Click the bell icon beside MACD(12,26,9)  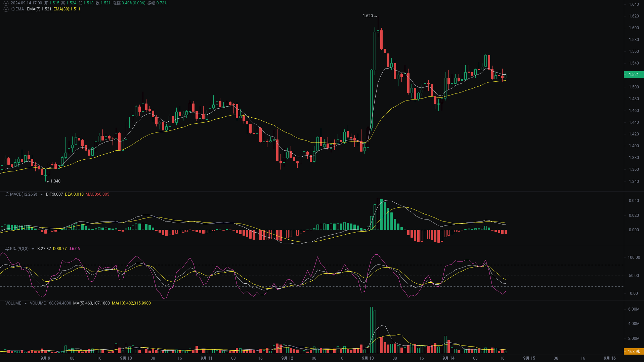pos(7,194)
